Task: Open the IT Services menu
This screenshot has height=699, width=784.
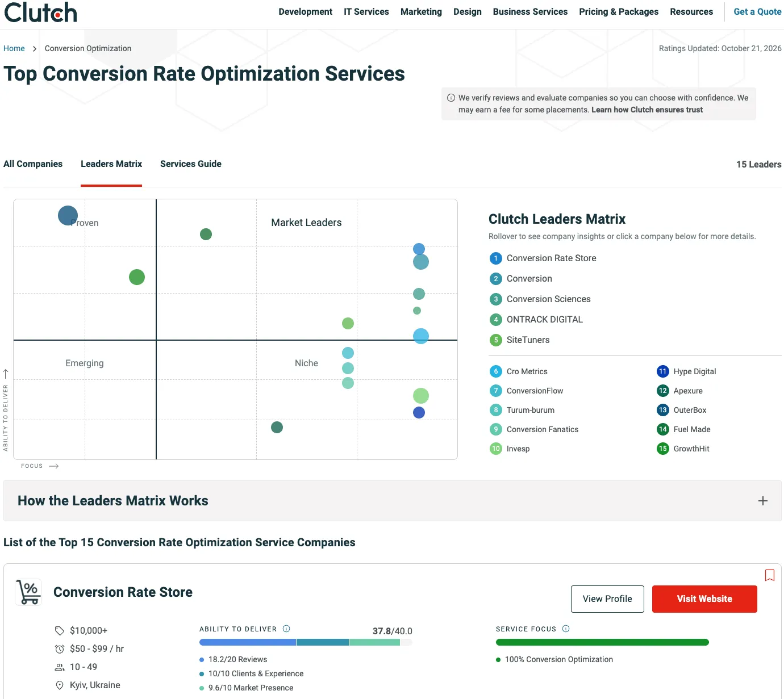Action: 366,11
